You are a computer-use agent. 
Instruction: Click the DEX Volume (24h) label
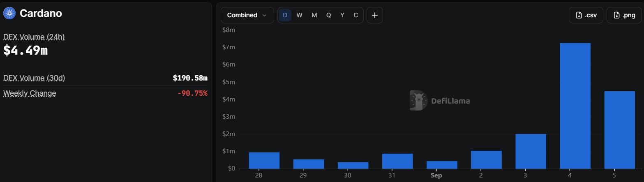(x=34, y=37)
